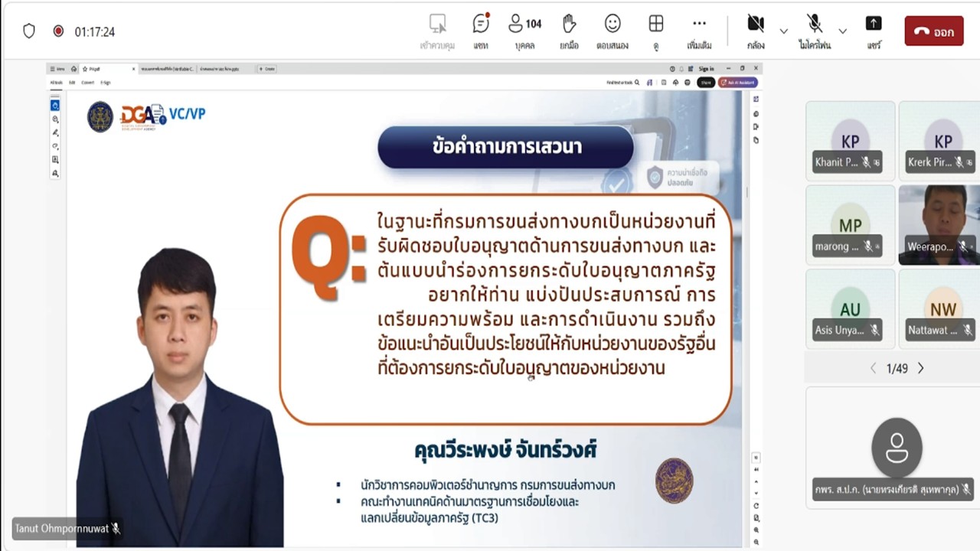Click Ask AI Assistant button
Screen dimensions: 980x551
pos(738,83)
